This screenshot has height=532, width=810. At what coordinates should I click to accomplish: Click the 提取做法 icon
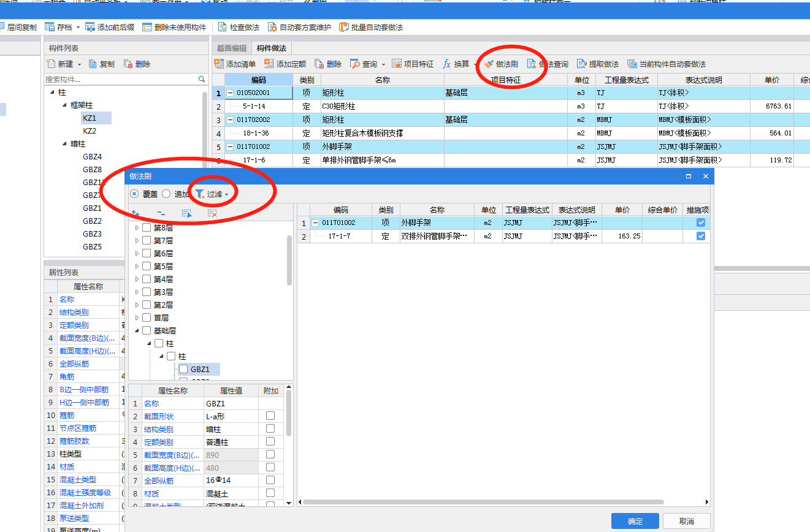click(582, 64)
